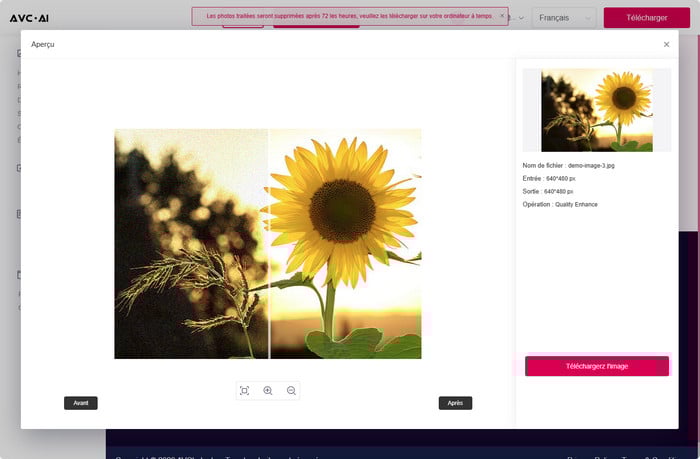Click the Aperçu dialog title

point(43,44)
